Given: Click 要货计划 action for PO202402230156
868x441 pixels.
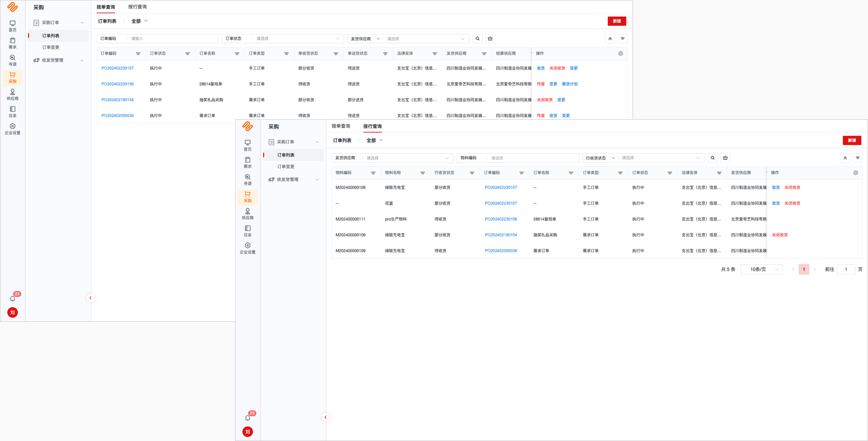Looking at the screenshot, I should click(570, 84).
